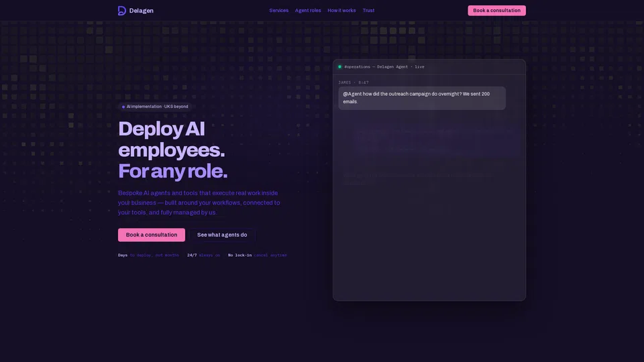Click the green live status dot

pyautogui.click(x=339, y=66)
